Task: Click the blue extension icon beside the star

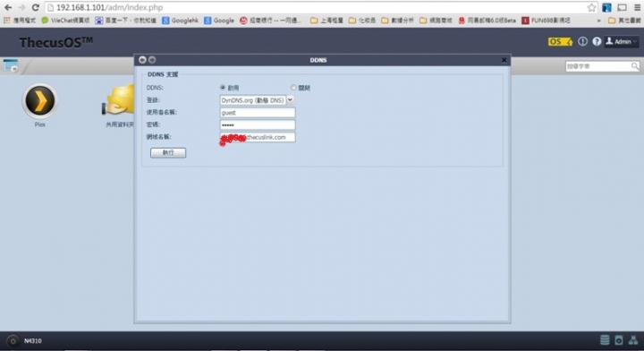Action: point(606,7)
